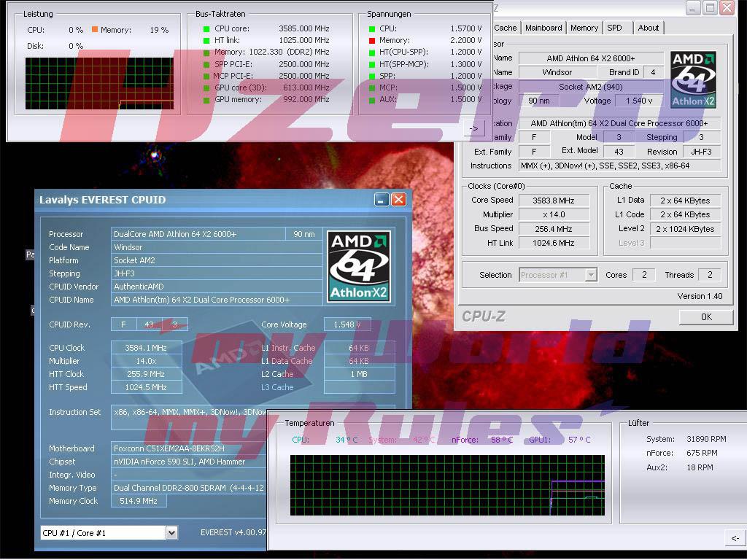This screenshot has width=747, height=560.
Task: Select the Core Voltage value "1.548 V"
Action: click(347, 324)
